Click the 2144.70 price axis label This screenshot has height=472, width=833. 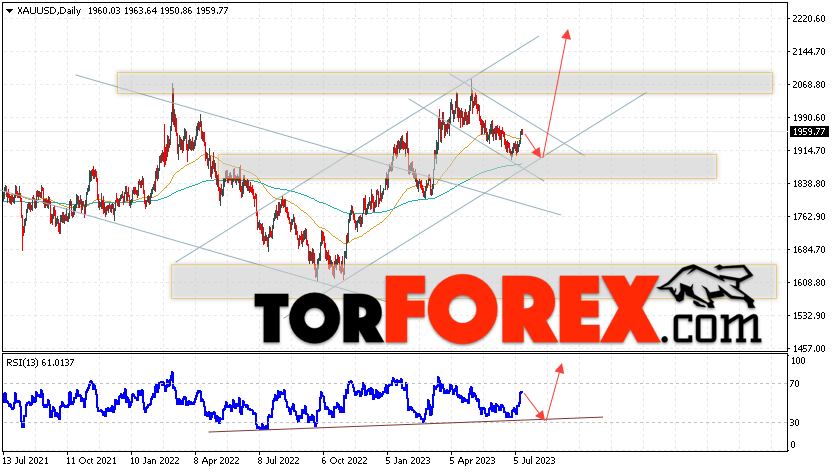(x=809, y=52)
